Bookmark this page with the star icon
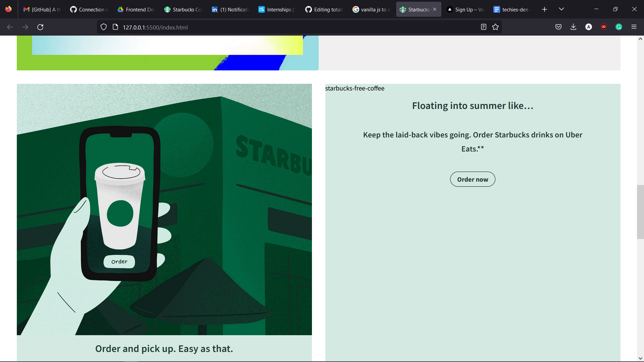Viewport: 644px width, 362px height. (495, 27)
